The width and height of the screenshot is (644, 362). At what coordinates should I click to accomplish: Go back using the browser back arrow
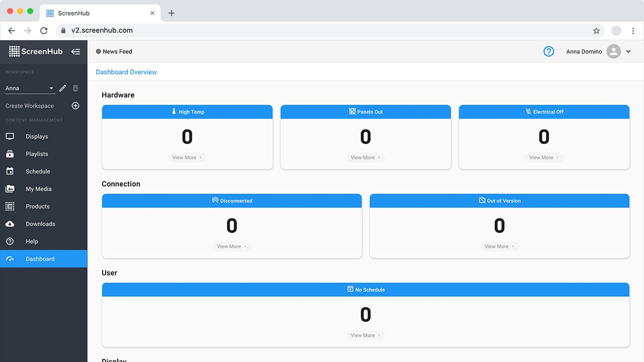tap(12, 31)
